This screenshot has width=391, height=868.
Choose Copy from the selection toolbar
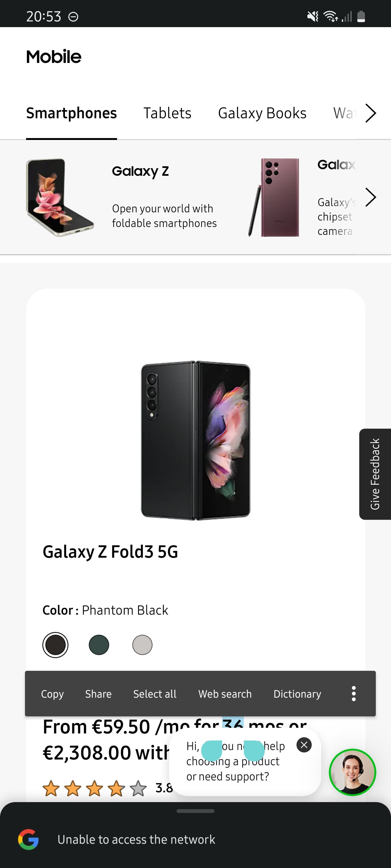tap(52, 694)
